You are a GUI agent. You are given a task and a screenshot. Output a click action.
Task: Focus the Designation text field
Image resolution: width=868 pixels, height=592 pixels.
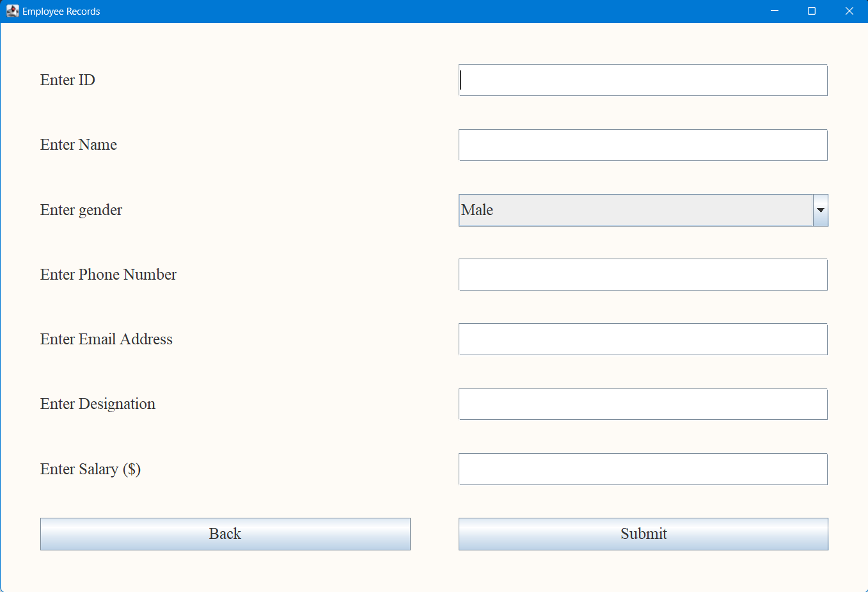point(643,404)
